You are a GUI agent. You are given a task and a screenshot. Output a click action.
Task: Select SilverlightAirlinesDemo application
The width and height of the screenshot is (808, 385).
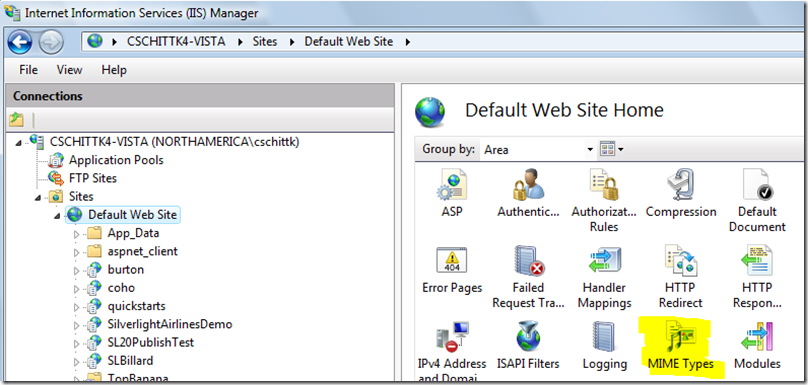(170, 325)
